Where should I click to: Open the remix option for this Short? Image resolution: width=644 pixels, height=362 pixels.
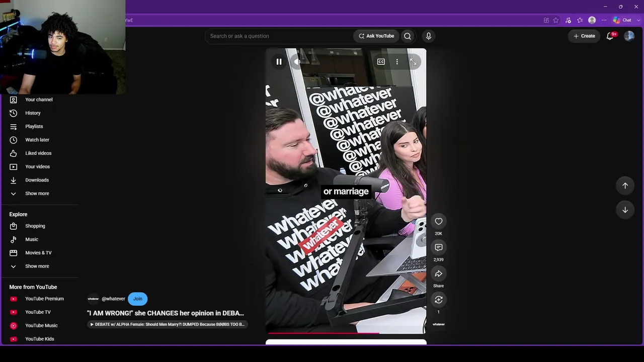coord(439,300)
